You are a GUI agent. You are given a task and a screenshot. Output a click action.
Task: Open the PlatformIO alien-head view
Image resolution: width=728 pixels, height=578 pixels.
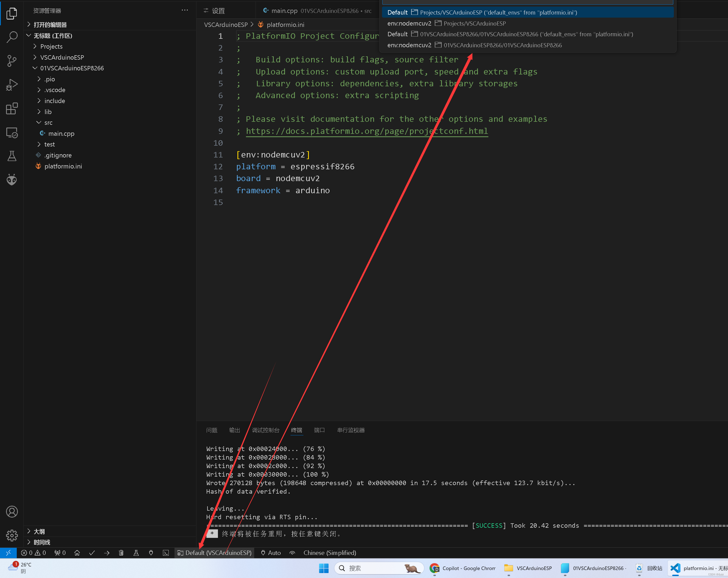[12, 180]
